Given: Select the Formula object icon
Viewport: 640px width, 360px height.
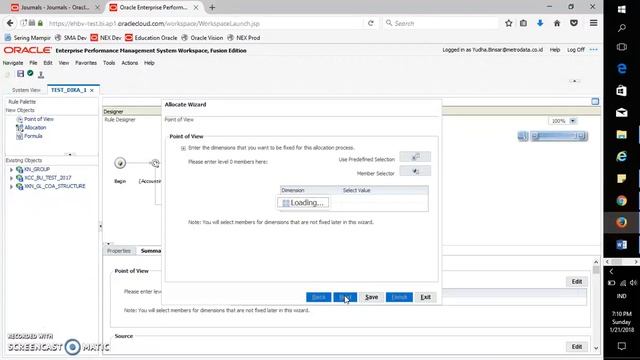Looking at the screenshot, I should 19,136.
